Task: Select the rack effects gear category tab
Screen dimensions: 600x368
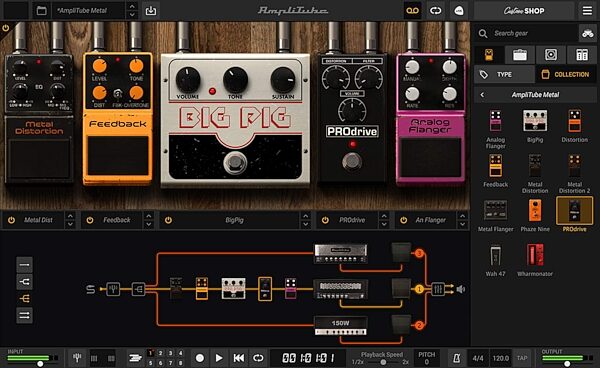Action: [582, 55]
